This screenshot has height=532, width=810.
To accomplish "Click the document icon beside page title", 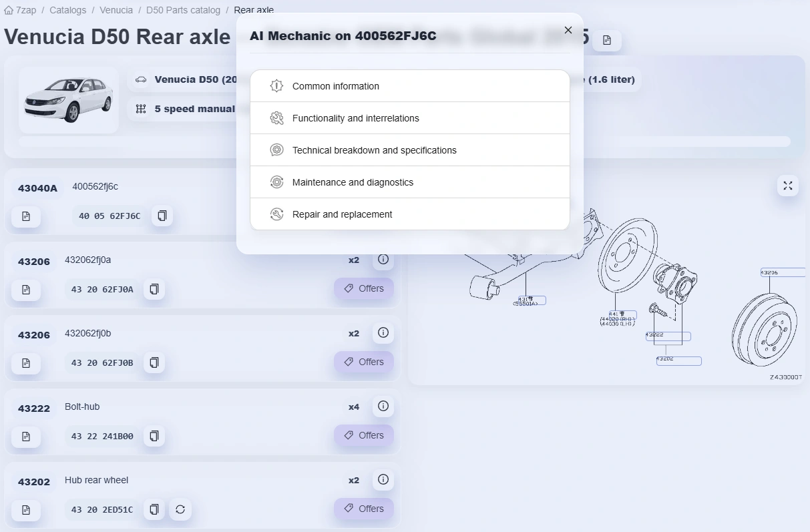I will pyautogui.click(x=606, y=40).
